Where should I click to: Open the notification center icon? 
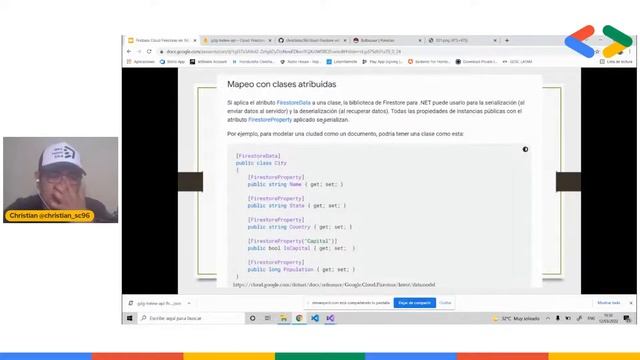pyautogui.click(x=627, y=318)
